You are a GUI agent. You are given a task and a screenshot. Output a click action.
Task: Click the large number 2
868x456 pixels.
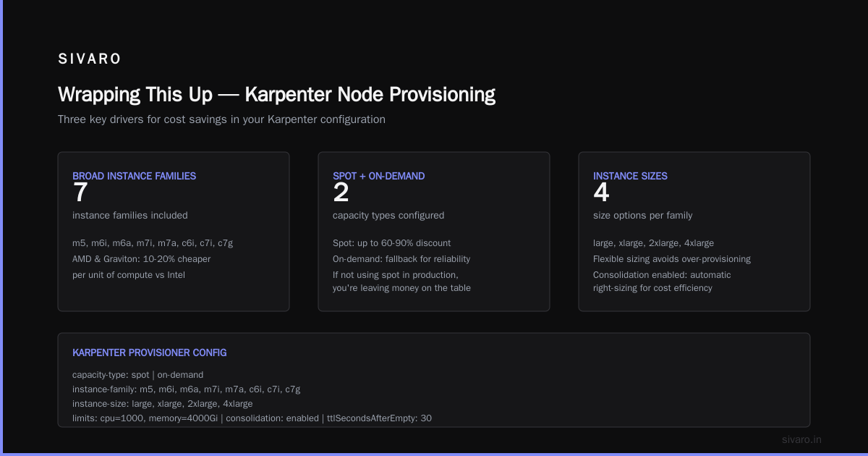(x=341, y=193)
